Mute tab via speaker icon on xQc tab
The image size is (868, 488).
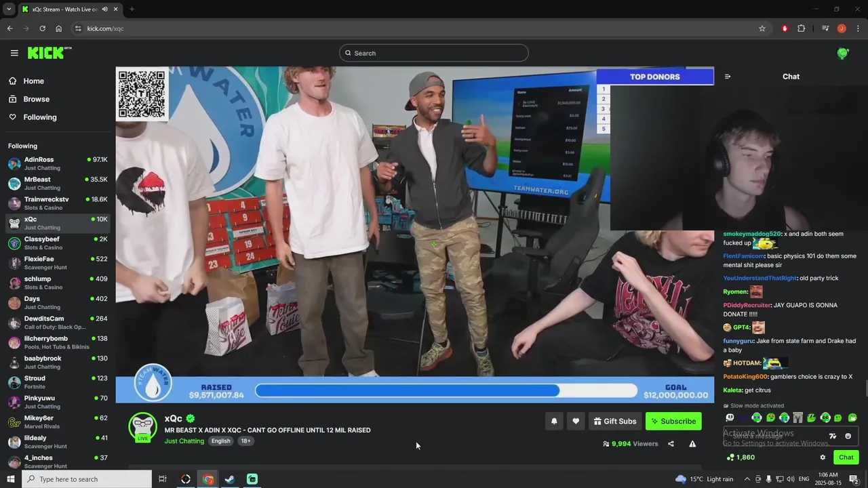(104, 9)
